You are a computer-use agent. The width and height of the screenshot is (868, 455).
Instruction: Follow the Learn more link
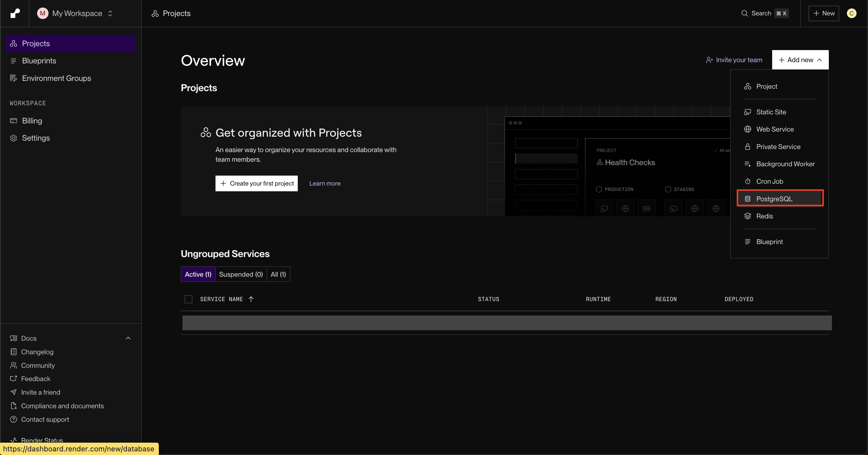325,183
